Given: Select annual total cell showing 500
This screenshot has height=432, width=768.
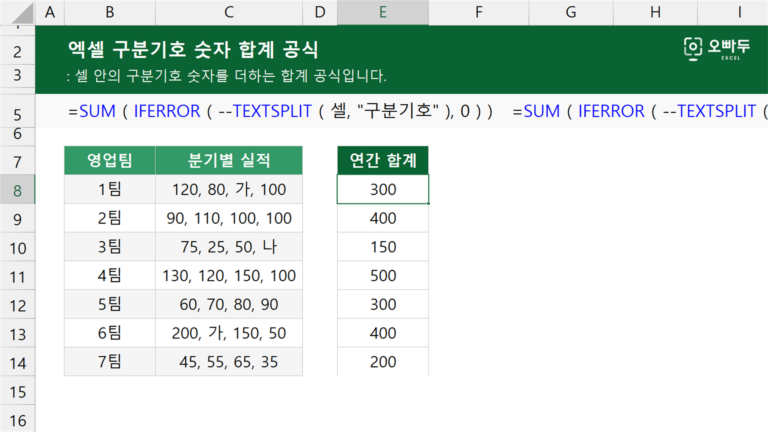Looking at the screenshot, I should [x=383, y=275].
